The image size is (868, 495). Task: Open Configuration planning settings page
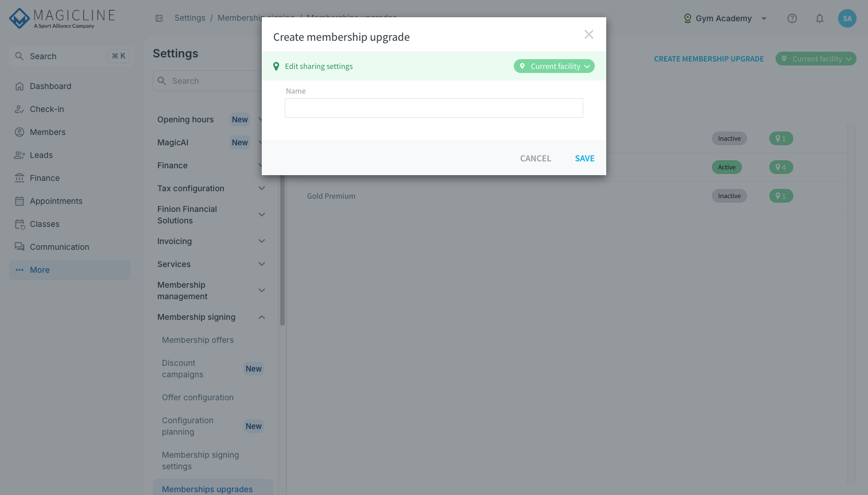188,426
